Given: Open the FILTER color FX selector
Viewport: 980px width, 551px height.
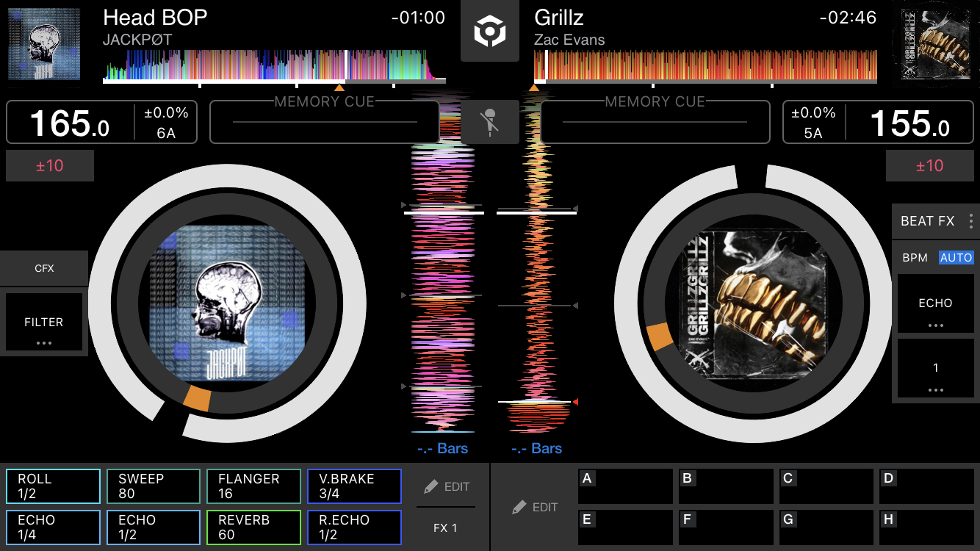Looking at the screenshot, I should (x=44, y=322).
